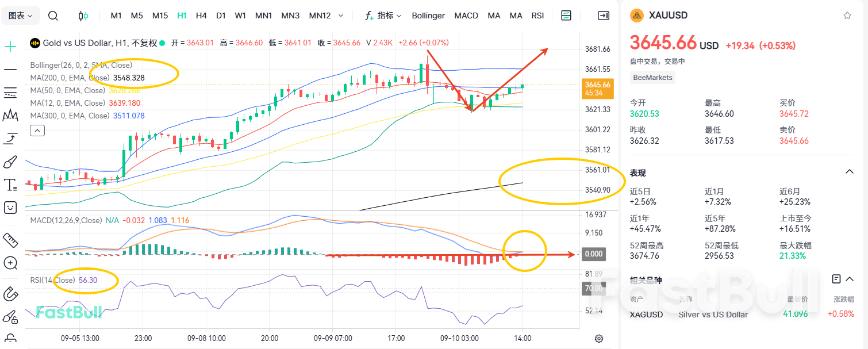Open the text annotation tool
Viewport: 868px width, 349px height.
(10, 184)
